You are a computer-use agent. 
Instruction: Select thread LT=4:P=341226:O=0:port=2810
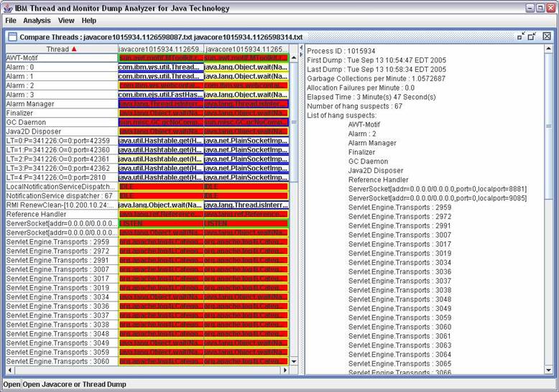point(147,177)
